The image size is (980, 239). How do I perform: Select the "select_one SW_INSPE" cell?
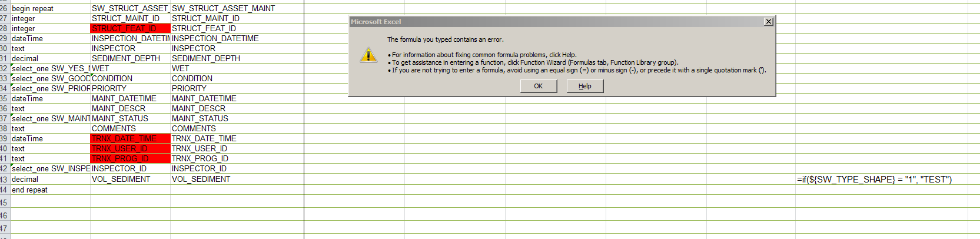51,168
